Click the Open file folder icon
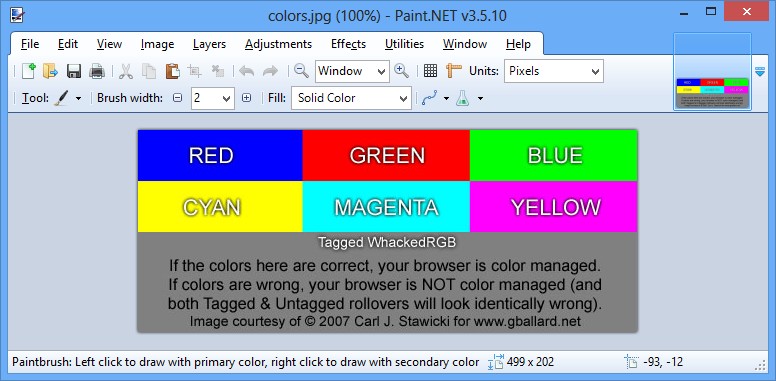 [50, 71]
